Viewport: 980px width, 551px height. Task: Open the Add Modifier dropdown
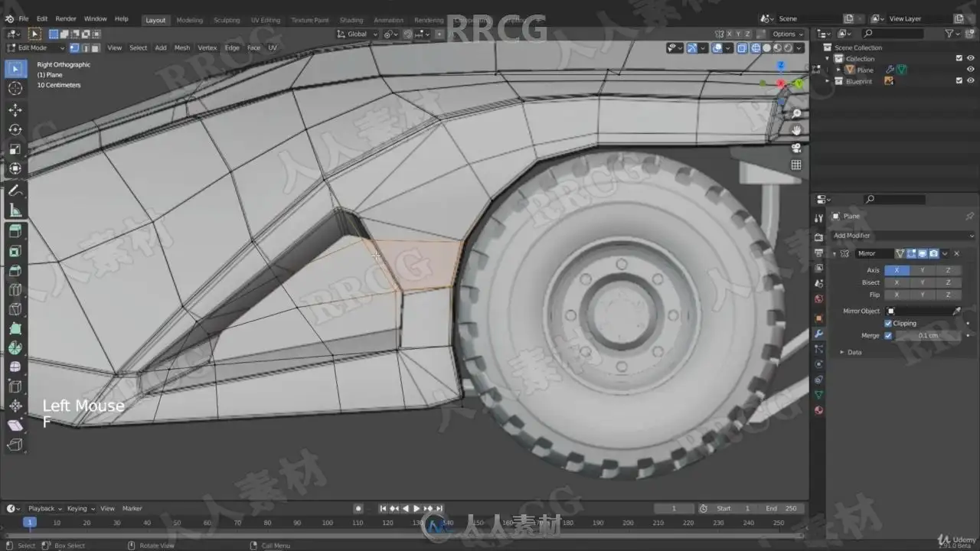[x=902, y=236]
